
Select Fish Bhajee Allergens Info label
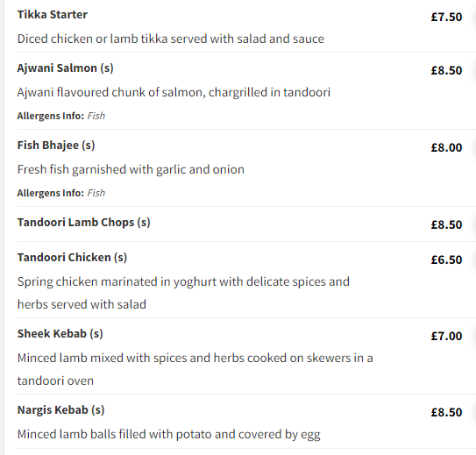(50, 193)
